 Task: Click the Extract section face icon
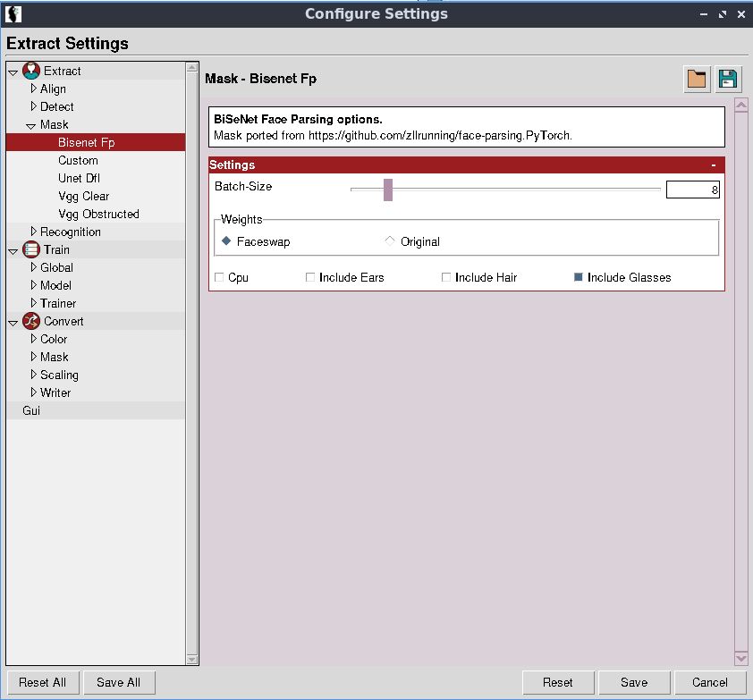tap(31, 71)
